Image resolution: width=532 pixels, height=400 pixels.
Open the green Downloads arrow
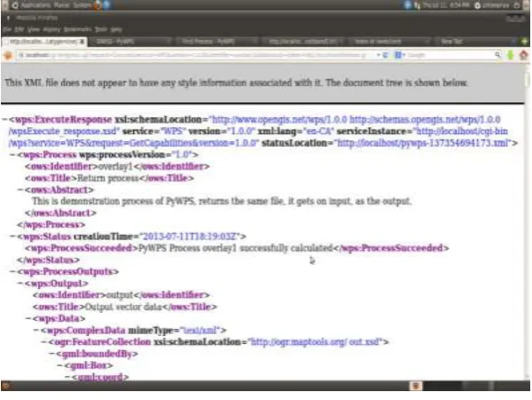tap(511, 55)
